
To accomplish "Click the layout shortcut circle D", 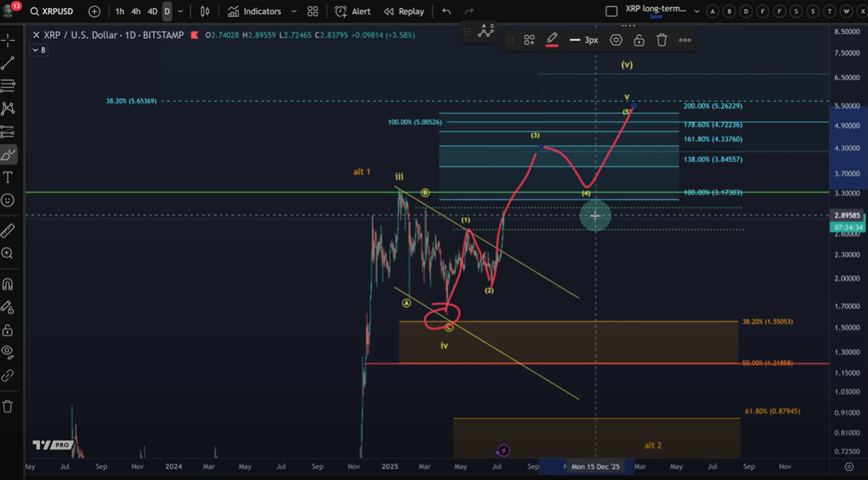I will pyautogui.click(x=745, y=11).
